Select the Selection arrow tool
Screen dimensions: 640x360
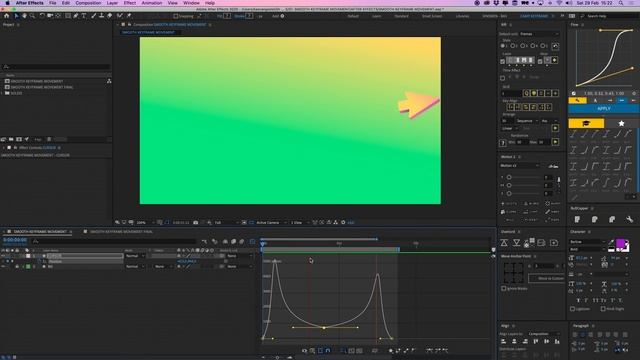click(x=16, y=16)
